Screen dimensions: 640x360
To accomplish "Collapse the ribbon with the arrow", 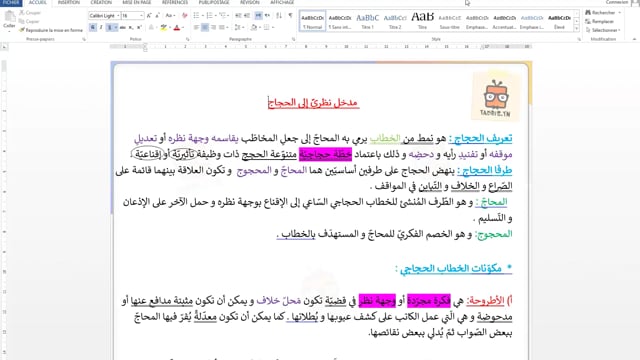I will point(634,39).
